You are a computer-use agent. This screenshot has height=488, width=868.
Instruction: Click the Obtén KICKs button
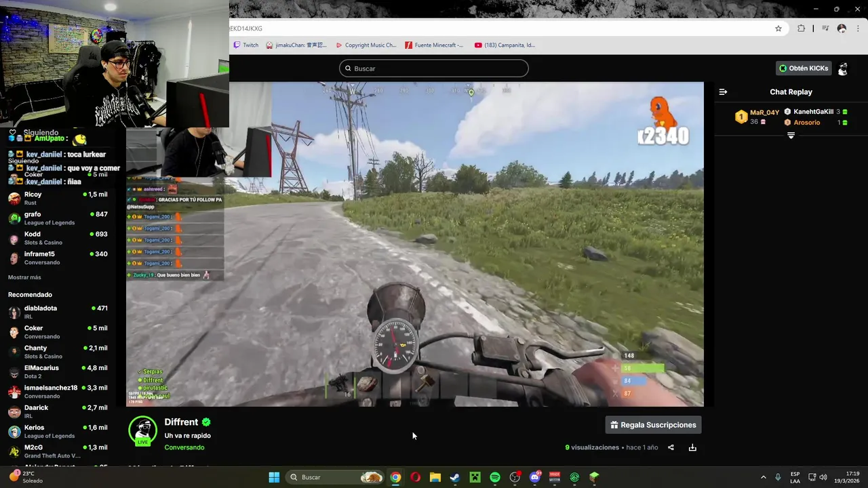click(x=804, y=68)
